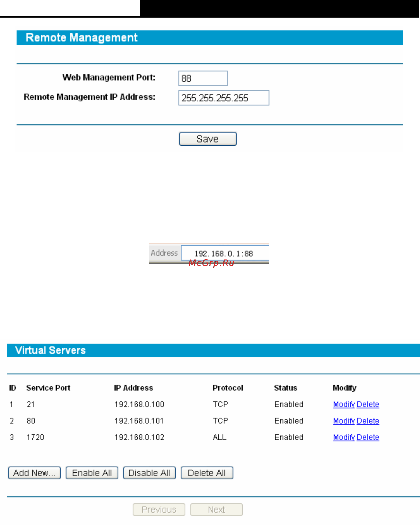Select IP address 192.168.0.101 cell
Screen dimensions: 420x525
pyautogui.click(x=139, y=421)
